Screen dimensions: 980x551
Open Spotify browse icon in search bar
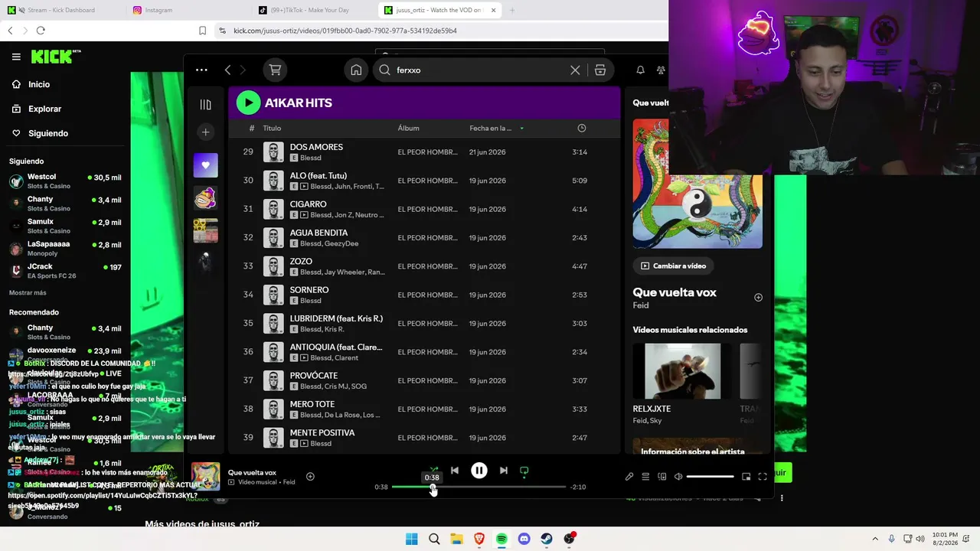point(600,70)
